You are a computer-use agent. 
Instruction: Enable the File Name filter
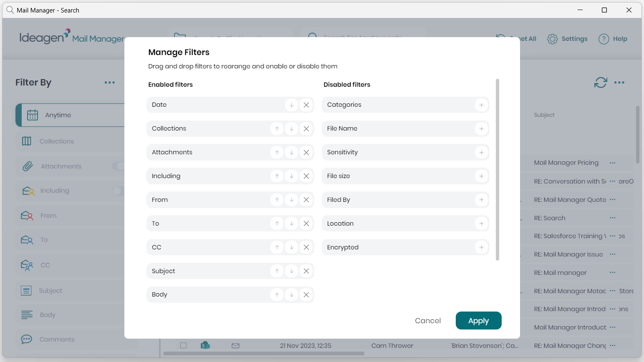481,129
